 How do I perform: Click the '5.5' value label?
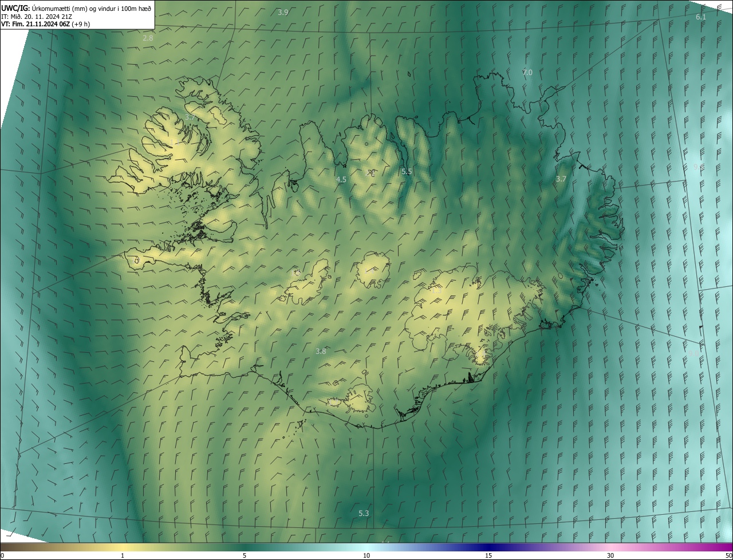pos(407,171)
